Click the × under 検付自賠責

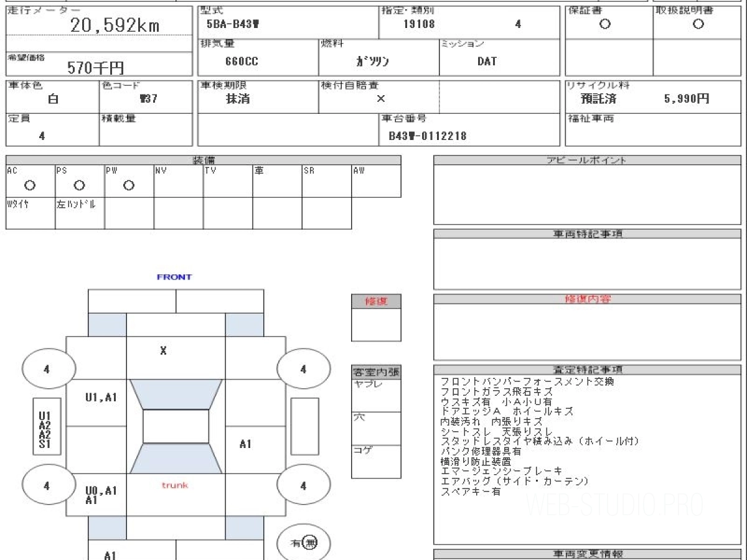(381, 98)
